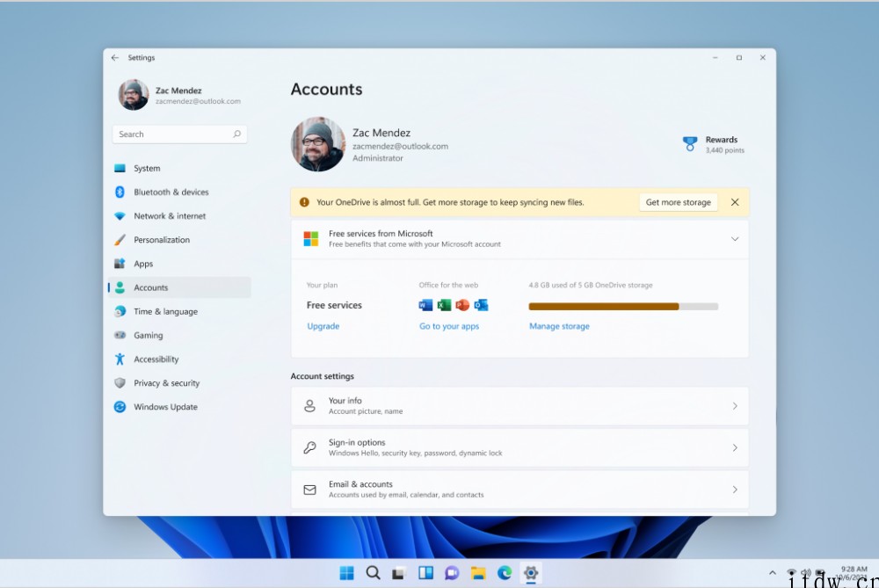
Task: Click the Time & language label
Action: [x=165, y=312]
